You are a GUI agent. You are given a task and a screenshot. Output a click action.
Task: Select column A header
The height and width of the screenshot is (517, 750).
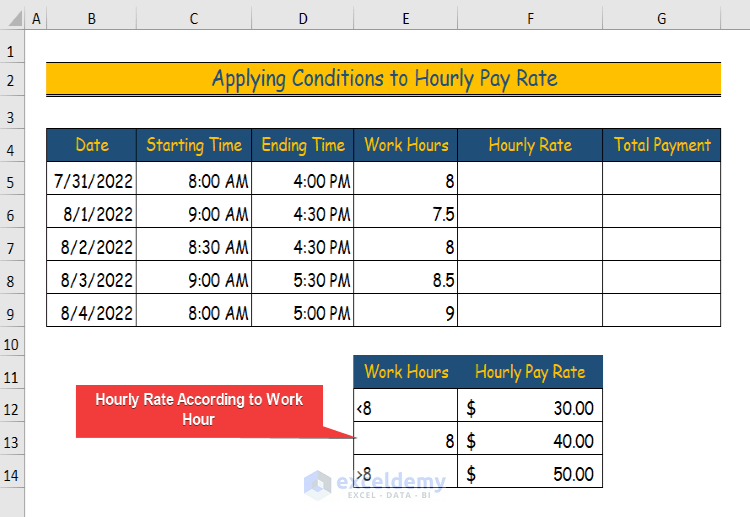point(36,19)
